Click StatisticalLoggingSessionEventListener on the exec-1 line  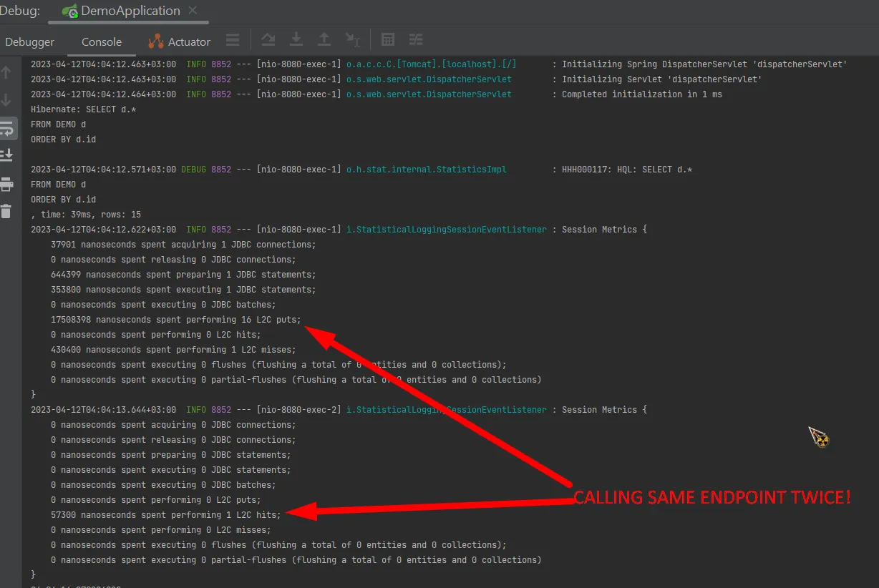447,230
